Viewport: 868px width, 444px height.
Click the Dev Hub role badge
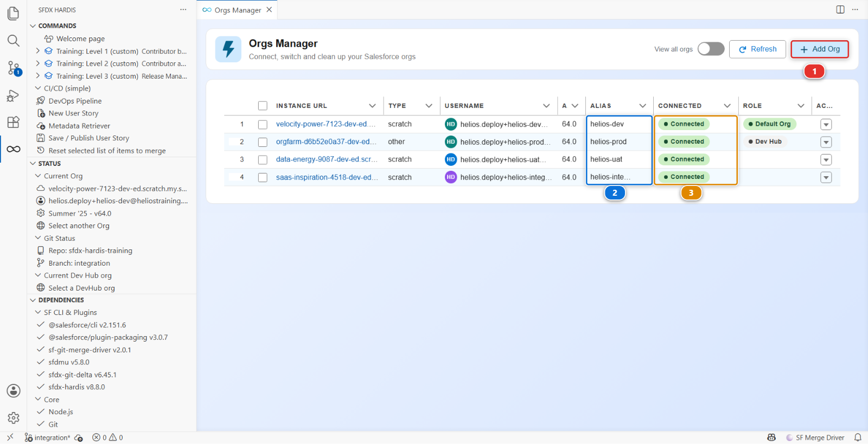click(x=765, y=141)
